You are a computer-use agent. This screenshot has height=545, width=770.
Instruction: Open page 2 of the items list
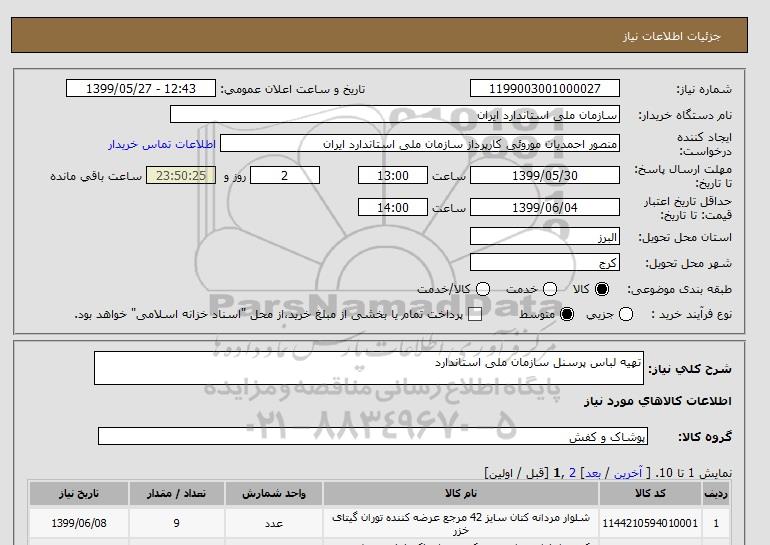tap(572, 473)
